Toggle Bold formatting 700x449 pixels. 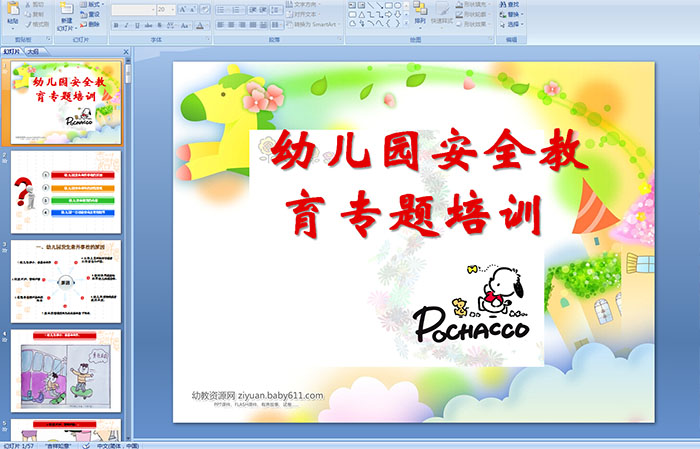pyautogui.click(x=116, y=25)
